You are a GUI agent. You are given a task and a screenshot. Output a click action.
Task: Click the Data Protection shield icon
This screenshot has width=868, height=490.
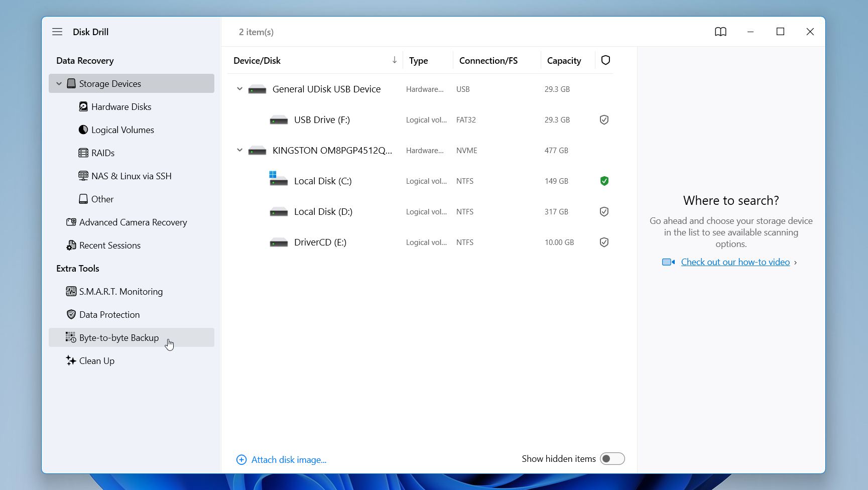pos(71,314)
